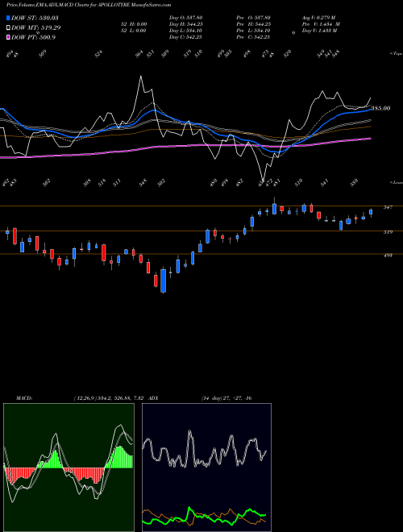Image resolution: width=403 pixels, height=532 pixels.
Task: Click the Pre L previous low value
Action: coord(253,31)
